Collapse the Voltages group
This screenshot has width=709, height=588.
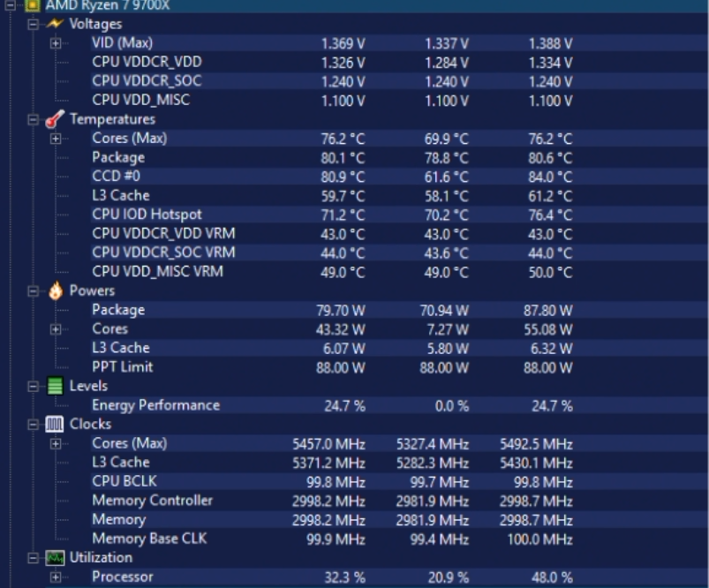click(x=33, y=24)
